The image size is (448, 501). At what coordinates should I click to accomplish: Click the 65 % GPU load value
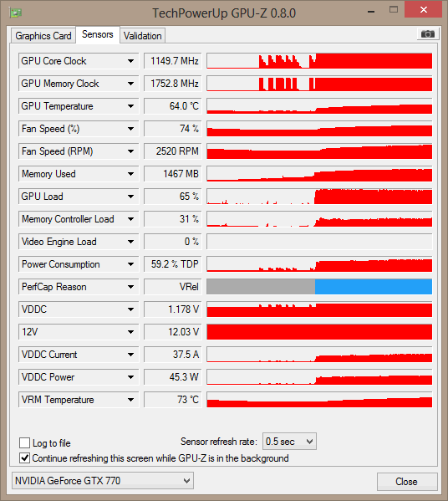tap(173, 197)
